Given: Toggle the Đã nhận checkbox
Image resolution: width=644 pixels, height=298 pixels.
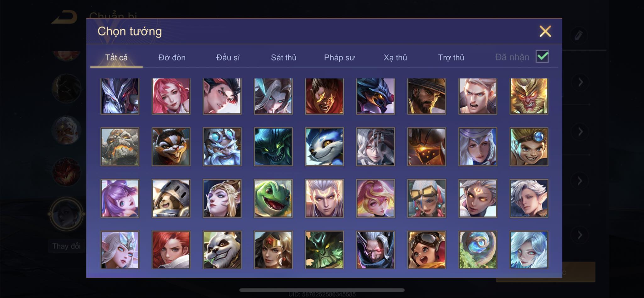Looking at the screenshot, I should click(542, 57).
